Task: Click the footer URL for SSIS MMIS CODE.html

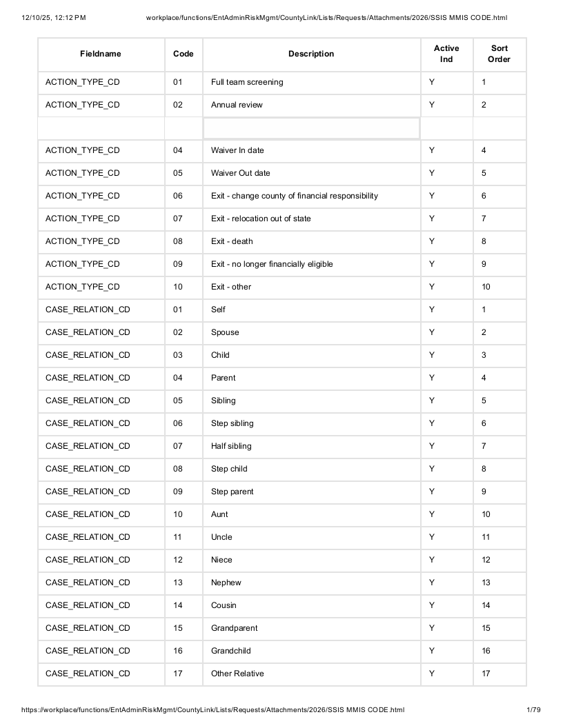Action: (x=213, y=710)
